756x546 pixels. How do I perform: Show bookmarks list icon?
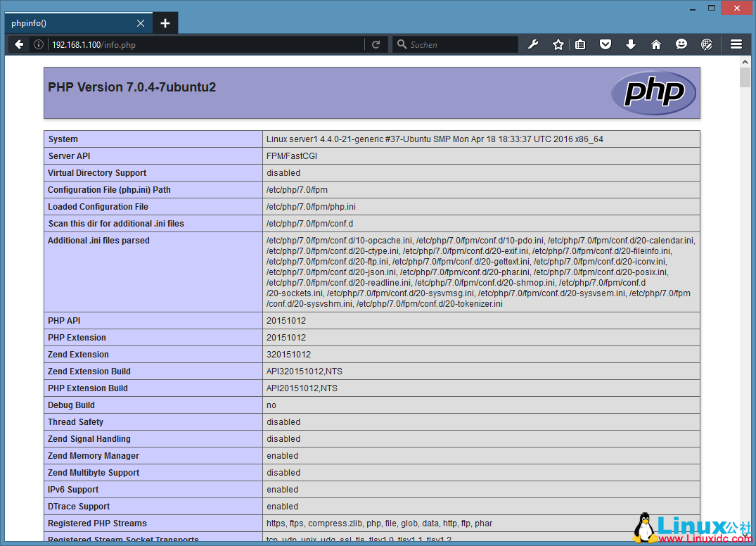tap(580, 44)
